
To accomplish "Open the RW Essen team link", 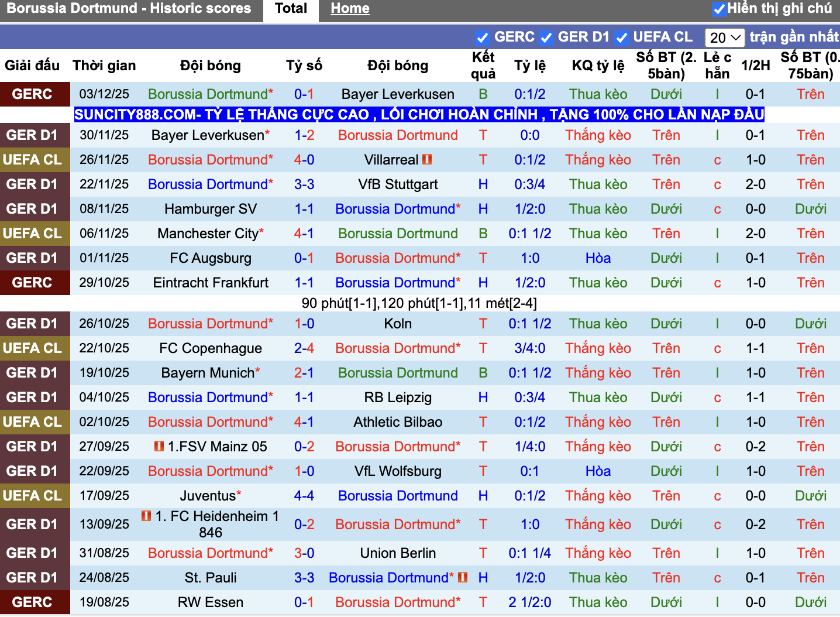I will coord(211,602).
